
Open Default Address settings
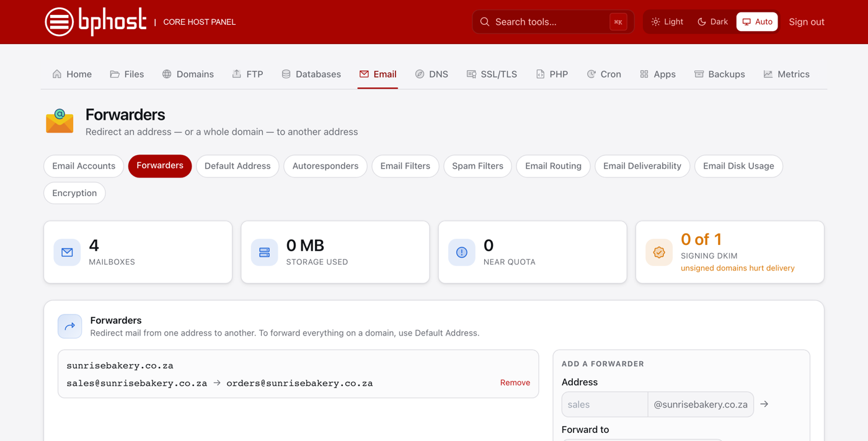pyautogui.click(x=237, y=166)
